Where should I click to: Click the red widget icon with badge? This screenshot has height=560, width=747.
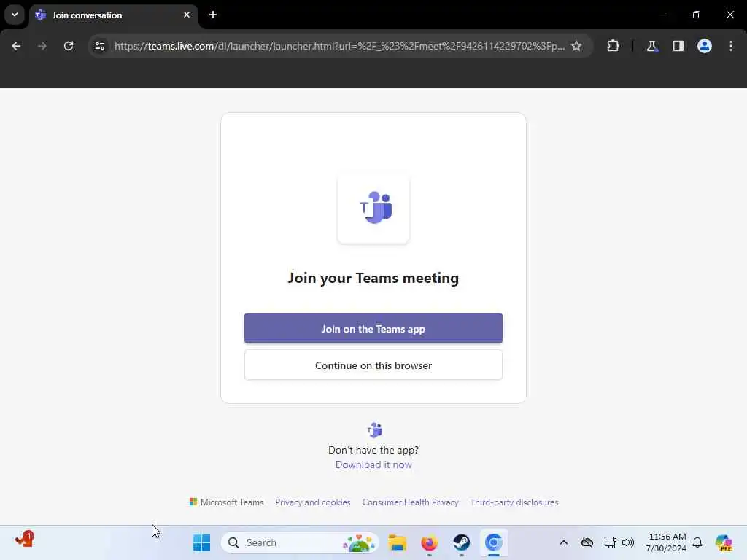24,540
